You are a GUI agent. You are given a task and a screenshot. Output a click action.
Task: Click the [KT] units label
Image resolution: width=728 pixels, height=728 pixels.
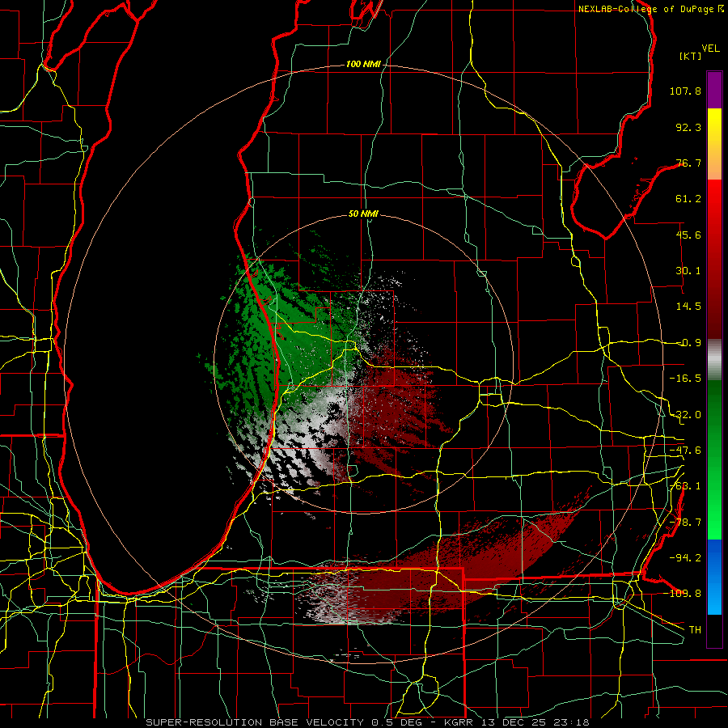(x=690, y=56)
